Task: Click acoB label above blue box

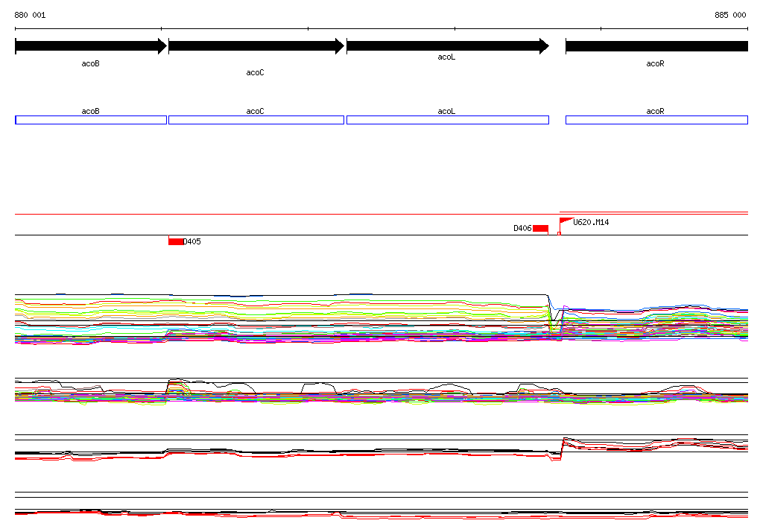Action: pos(90,112)
